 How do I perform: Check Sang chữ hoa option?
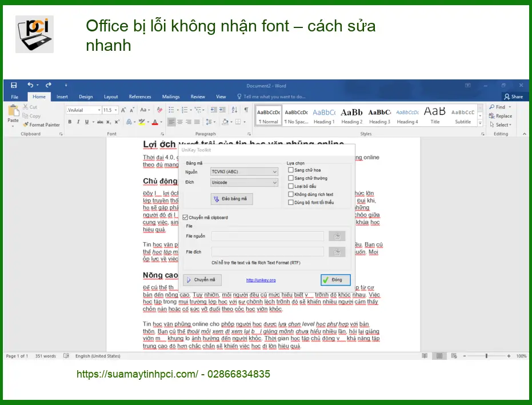291,170
